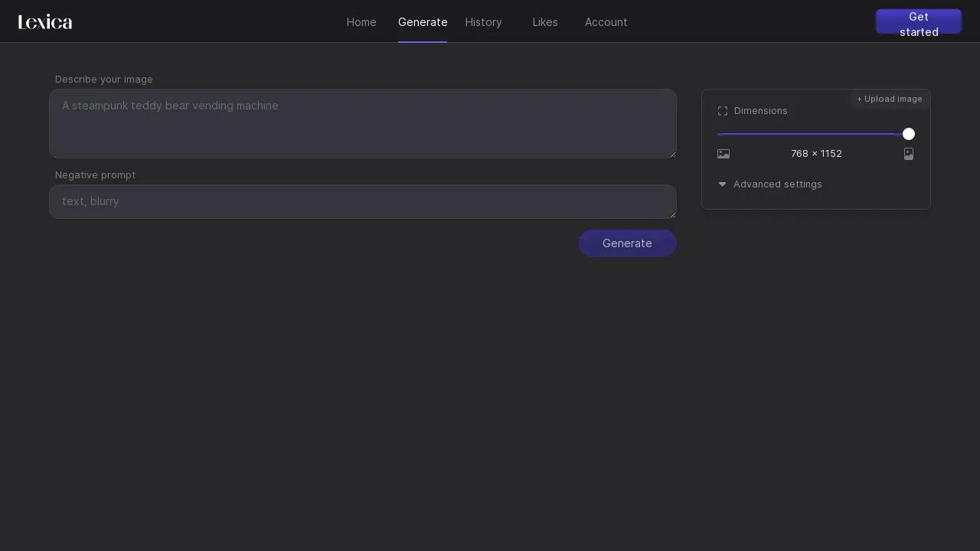Focus the Negative prompt text box
Viewport: 980px width, 551px height.
tap(363, 202)
